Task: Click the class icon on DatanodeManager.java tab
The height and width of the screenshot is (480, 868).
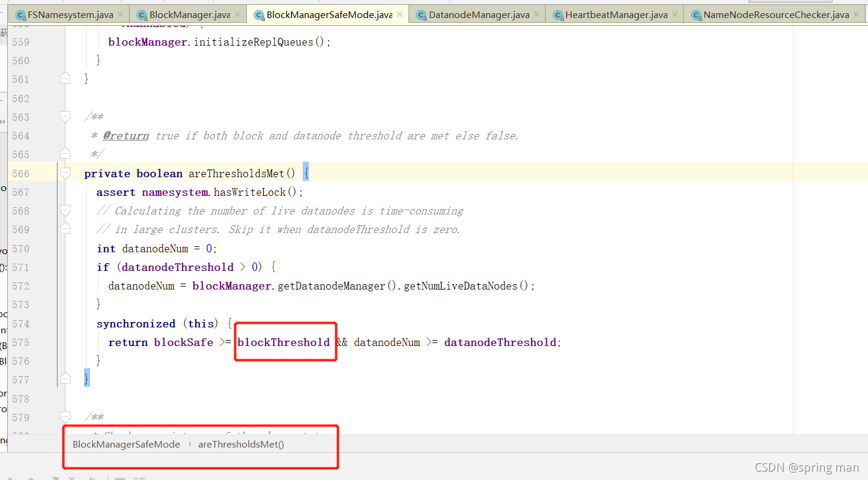Action: pyautogui.click(x=422, y=15)
